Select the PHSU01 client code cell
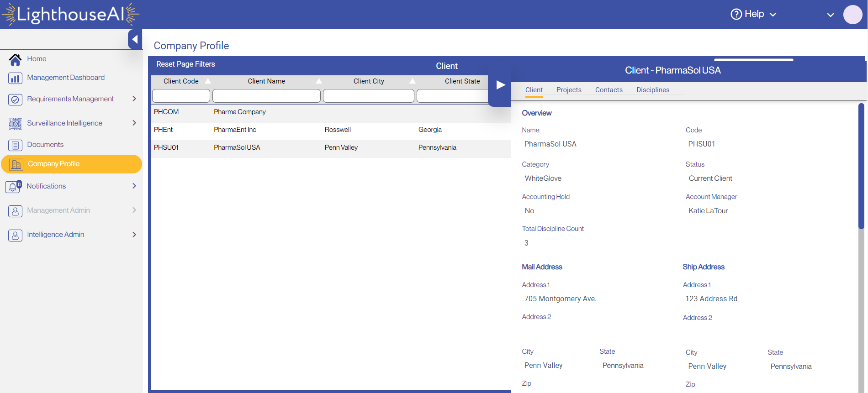 tap(166, 147)
